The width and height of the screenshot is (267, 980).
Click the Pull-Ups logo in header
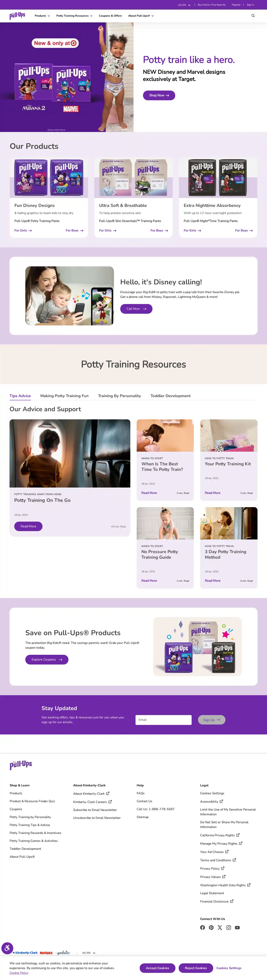(17, 16)
